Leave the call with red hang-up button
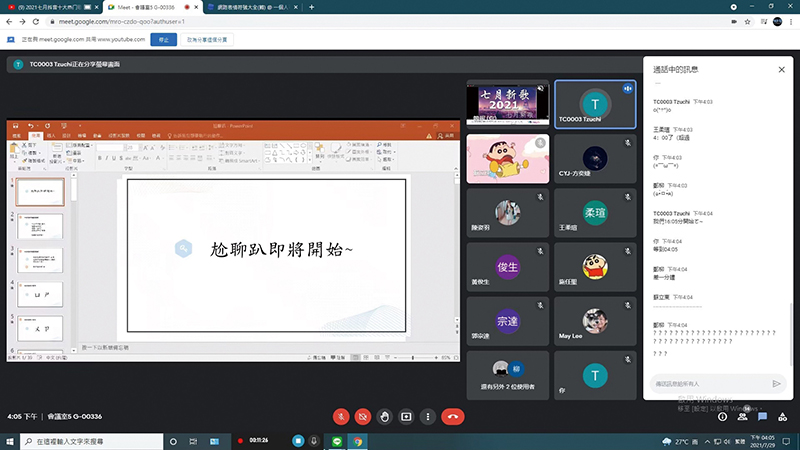The image size is (800, 450). click(x=453, y=417)
